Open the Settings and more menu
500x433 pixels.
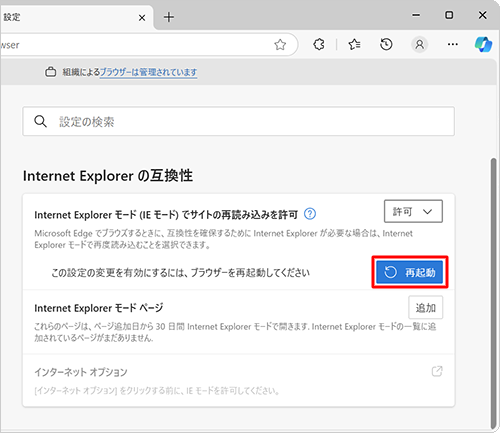452,44
